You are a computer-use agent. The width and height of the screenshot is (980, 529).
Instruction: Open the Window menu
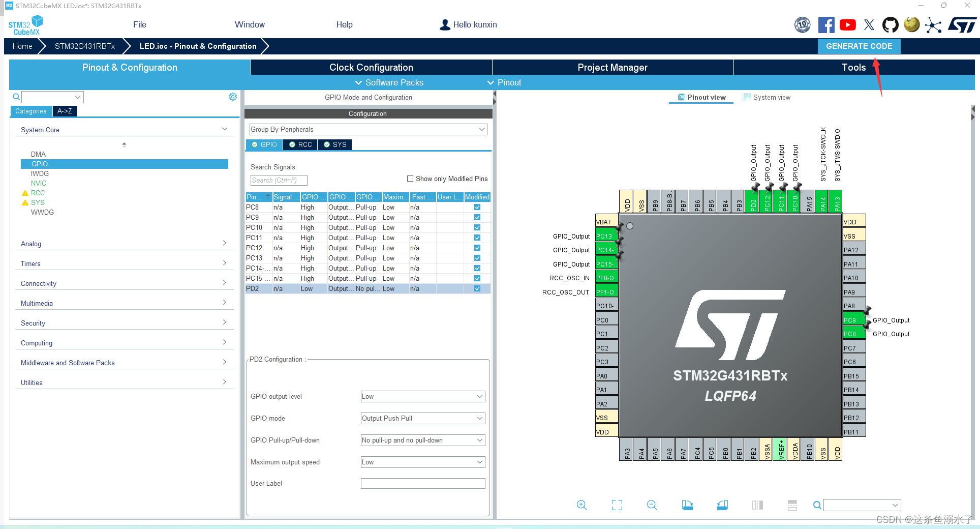[x=250, y=24]
